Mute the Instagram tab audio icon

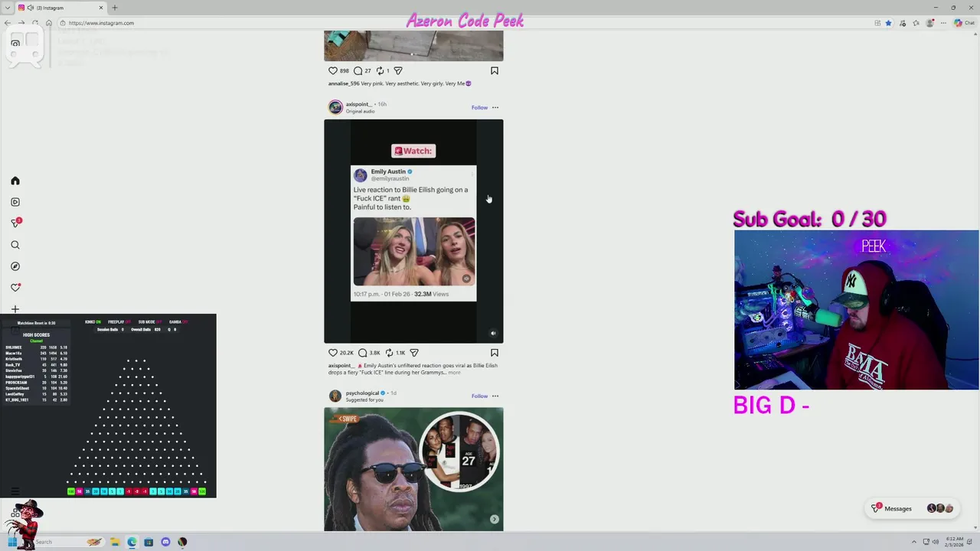tap(31, 8)
